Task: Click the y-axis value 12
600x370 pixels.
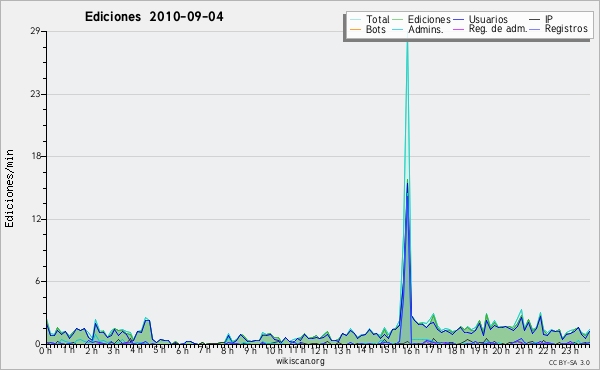Action: point(35,219)
